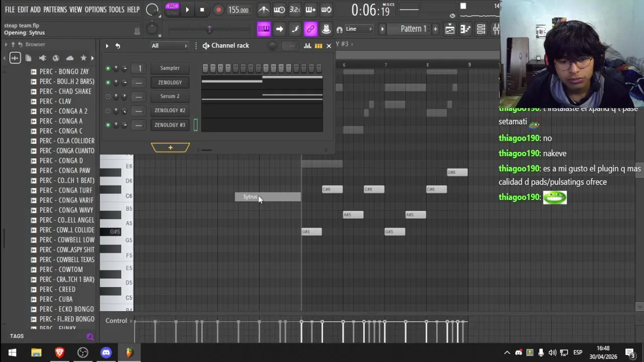Mute the ZENOLOGY #3 channel

click(108, 125)
